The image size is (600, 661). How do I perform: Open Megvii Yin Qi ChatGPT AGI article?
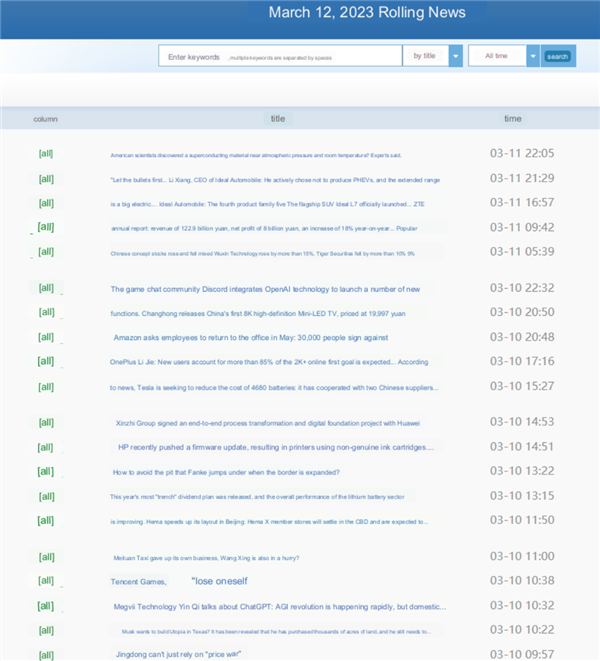pos(280,607)
